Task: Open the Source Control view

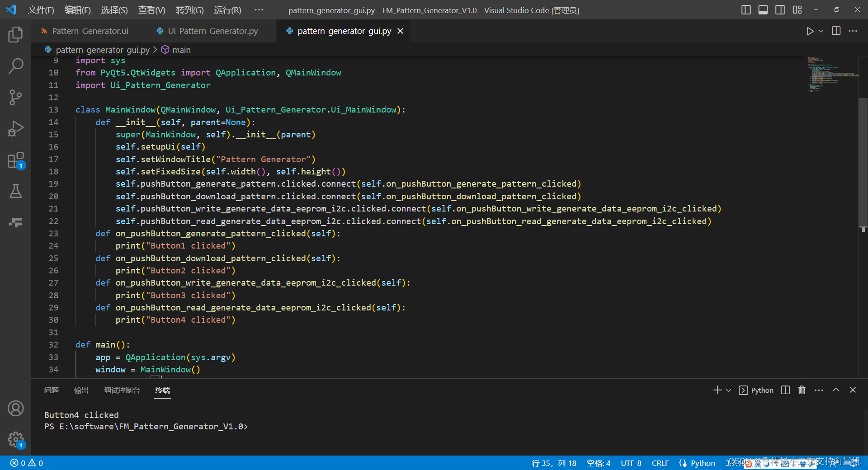Action: coord(16,97)
